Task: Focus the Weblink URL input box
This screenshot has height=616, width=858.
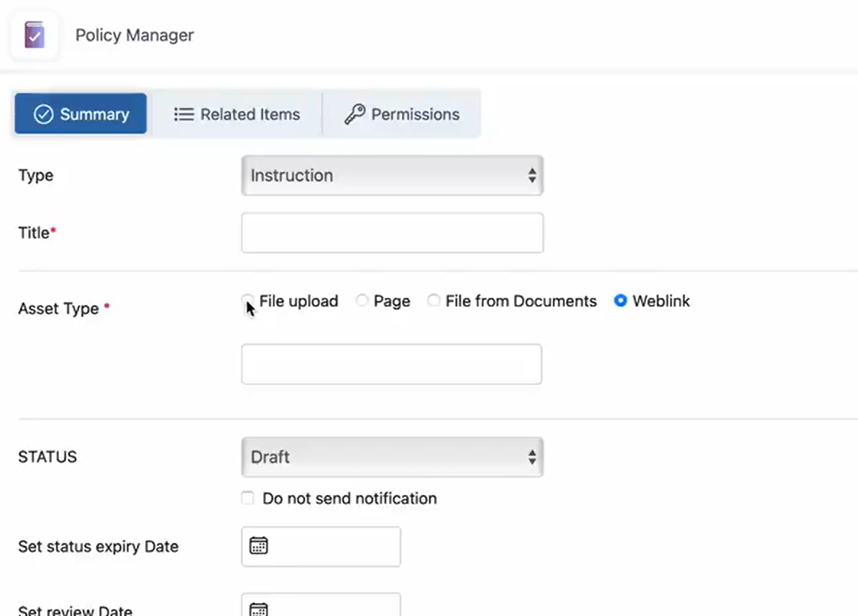Action: 391,364
